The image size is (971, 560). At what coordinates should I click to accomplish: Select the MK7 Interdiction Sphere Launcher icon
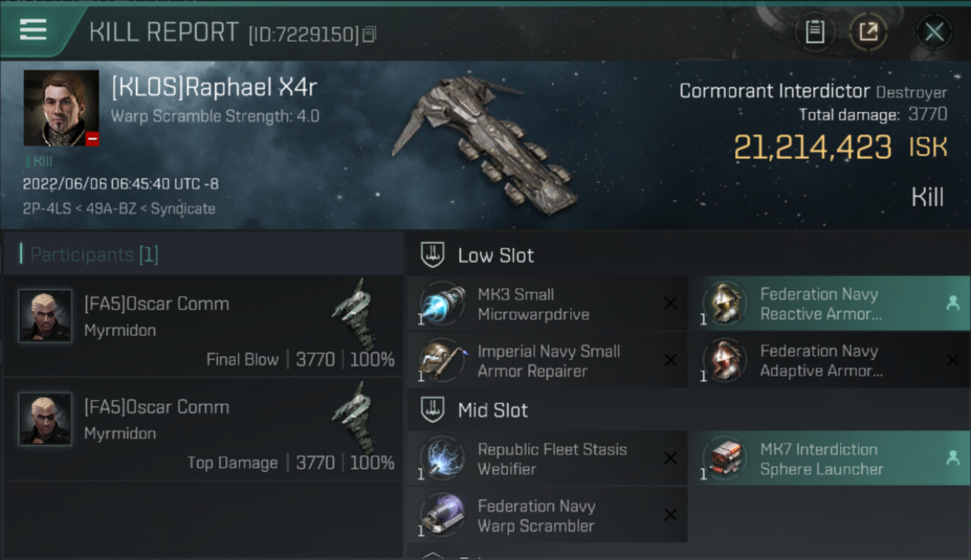coord(725,459)
